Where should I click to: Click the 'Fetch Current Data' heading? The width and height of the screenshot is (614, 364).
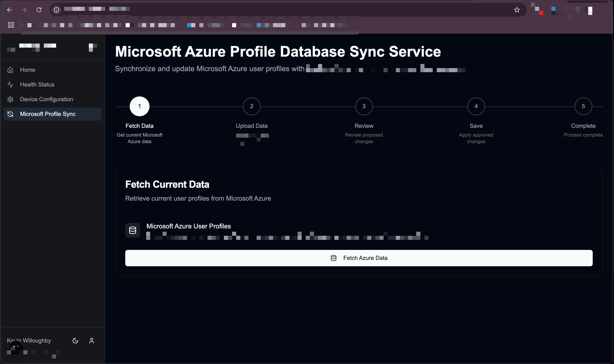click(x=167, y=184)
